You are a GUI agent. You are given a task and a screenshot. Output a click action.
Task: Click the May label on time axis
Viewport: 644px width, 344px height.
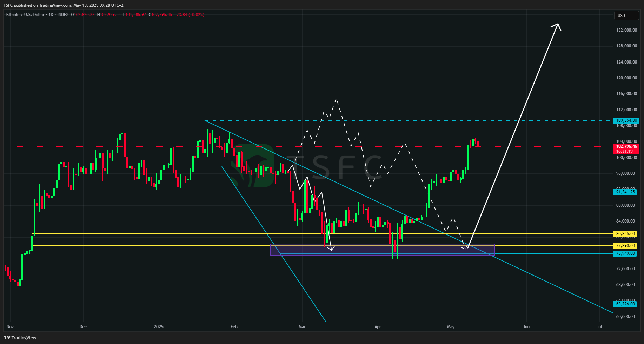click(x=451, y=327)
